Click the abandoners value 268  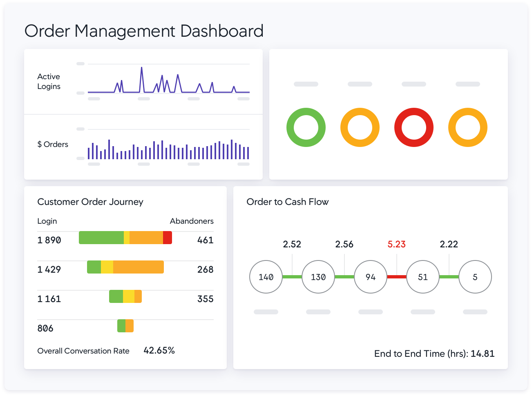click(x=206, y=269)
